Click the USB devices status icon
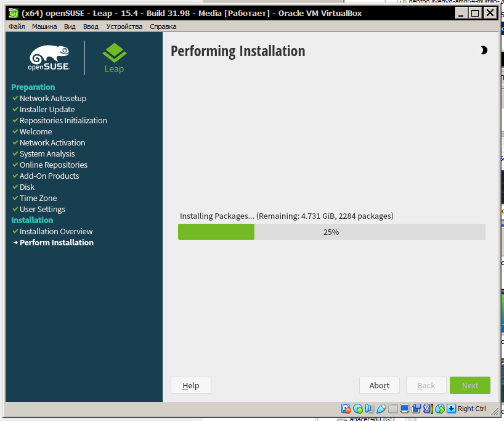 pyautogui.click(x=381, y=409)
